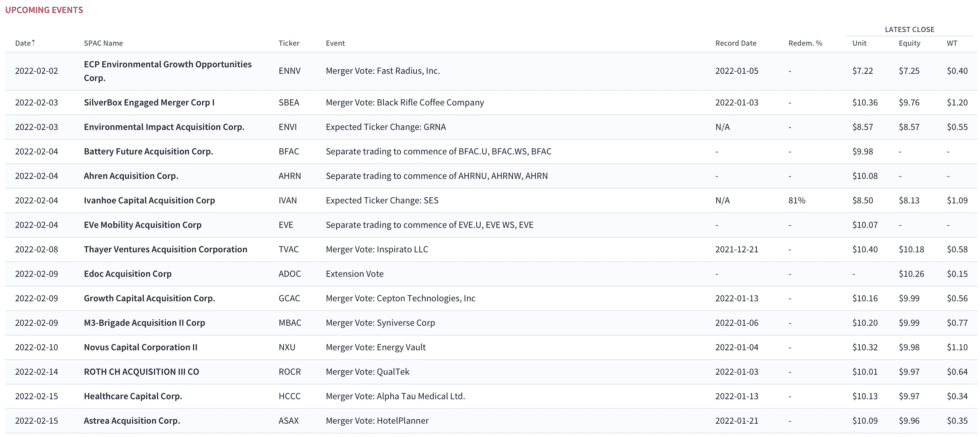Select the MBAC ticker cell
The width and height of the screenshot is (980, 437).
coord(289,323)
